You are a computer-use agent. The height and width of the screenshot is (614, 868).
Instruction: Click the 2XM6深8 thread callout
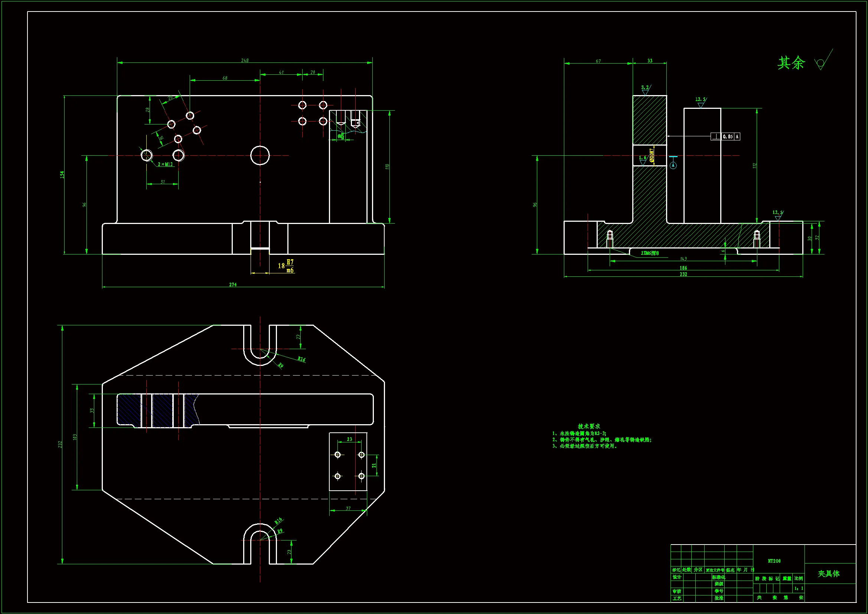[649, 253]
